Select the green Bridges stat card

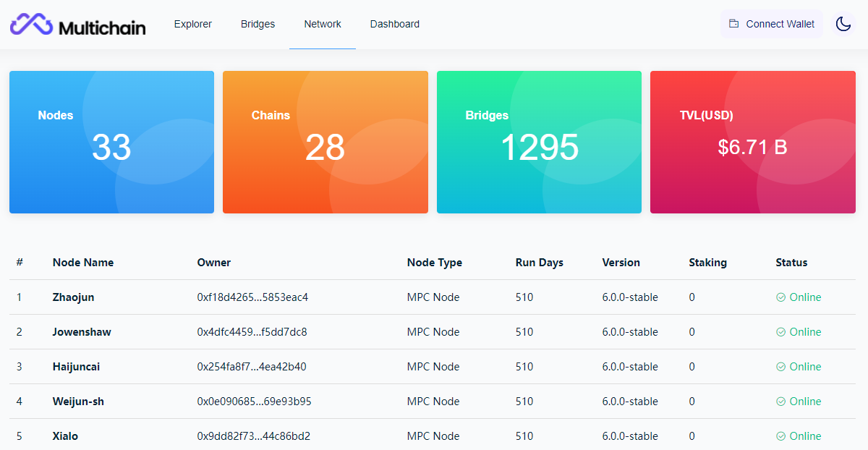tap(539, 142)
